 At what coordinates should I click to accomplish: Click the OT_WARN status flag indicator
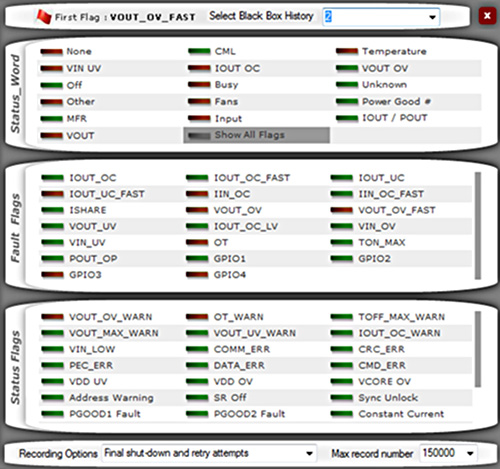point(197,317)
